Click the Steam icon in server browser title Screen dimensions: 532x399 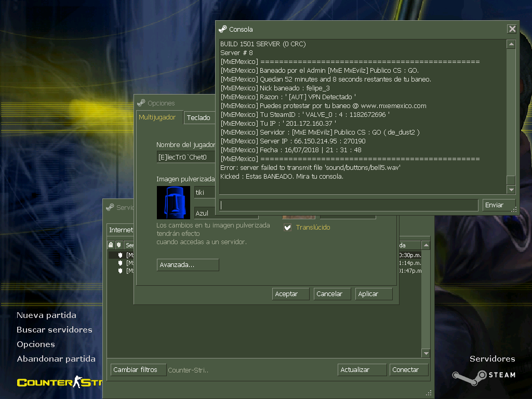(110, 207)
